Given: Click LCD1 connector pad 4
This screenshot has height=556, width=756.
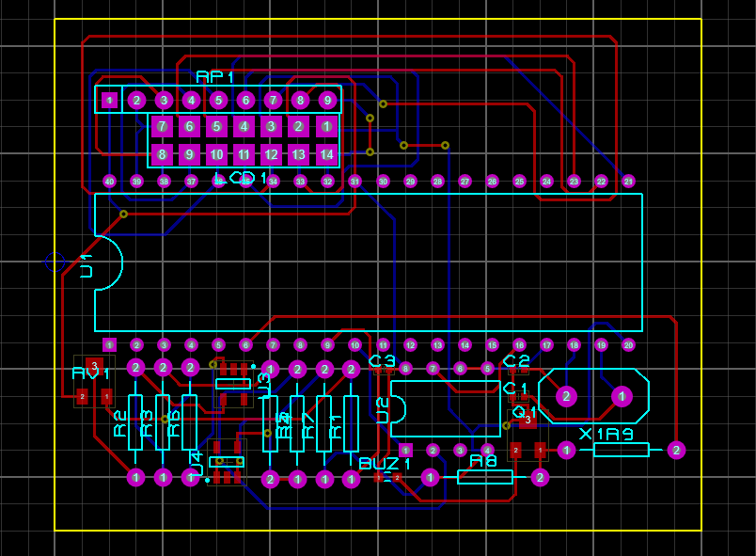Looking at the screenshot, I should point(244,127).
